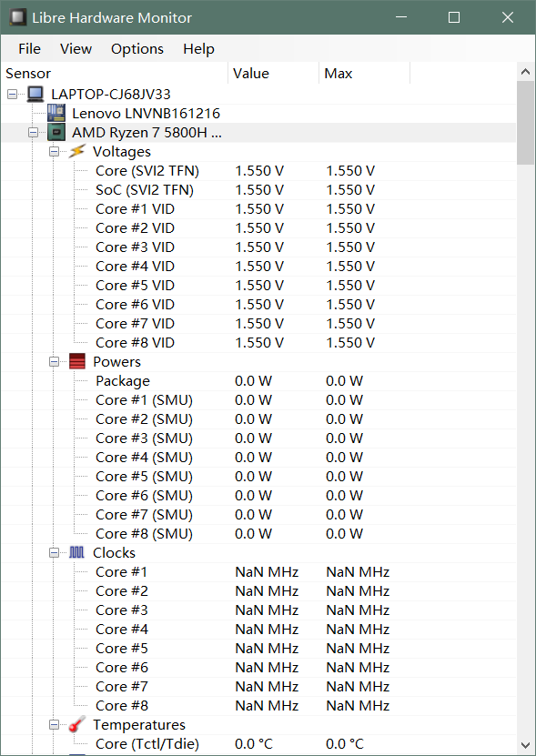Viewport: 536px width, 756px height.
Task: Select the Core #7 VID row
Action: point(258,324)
